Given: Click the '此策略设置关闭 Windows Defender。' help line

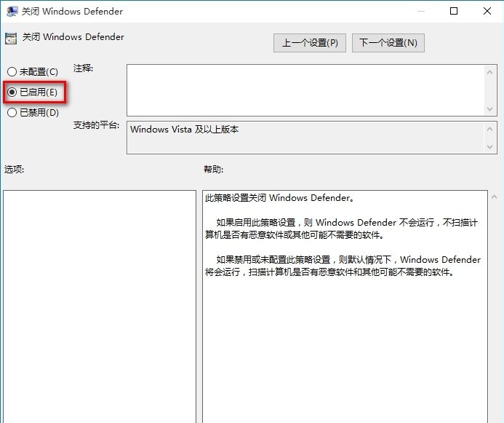Looking at the screenshot, I should pos(280,197).
